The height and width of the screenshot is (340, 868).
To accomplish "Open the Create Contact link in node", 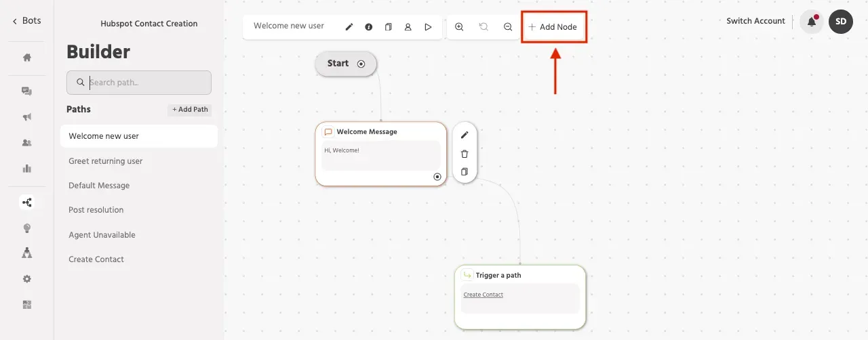I will (484, 295).
